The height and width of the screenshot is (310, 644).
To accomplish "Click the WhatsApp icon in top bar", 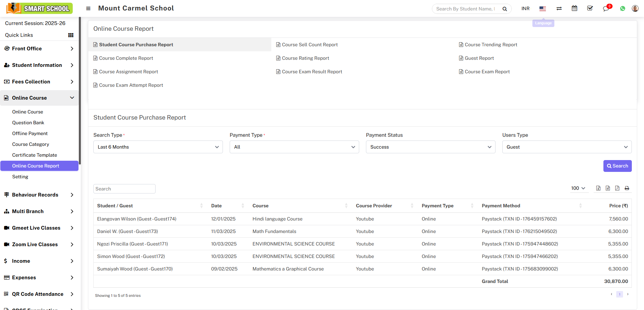I will point(622,9).
